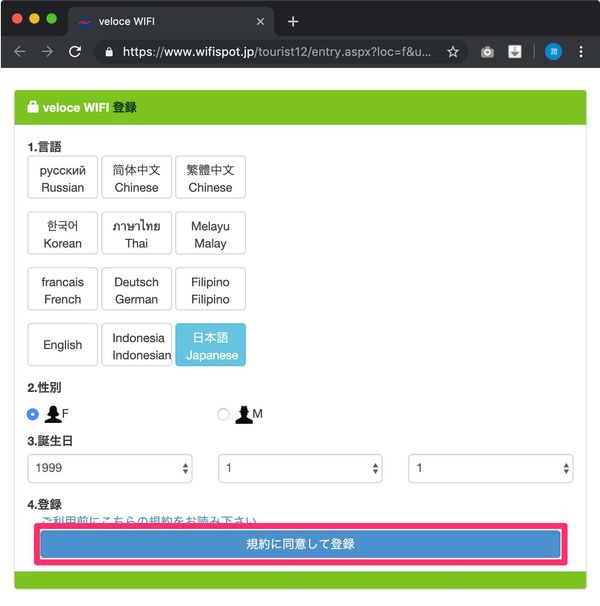The image size is (600, 606).
Task: Open the Chrome three-dot menu
Action: pyautogui.click(x=581, y=52)
